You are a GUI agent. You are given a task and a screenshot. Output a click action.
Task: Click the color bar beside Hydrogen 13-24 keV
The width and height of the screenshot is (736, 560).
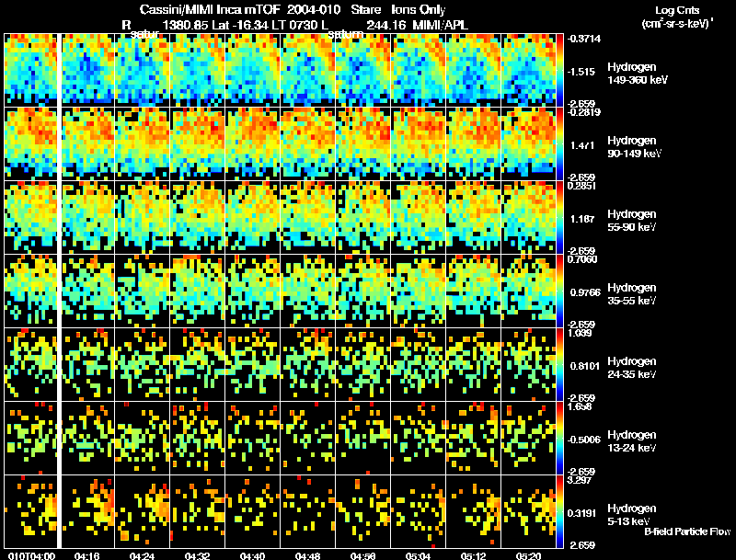pyautogui.click(x=559, y=438)
